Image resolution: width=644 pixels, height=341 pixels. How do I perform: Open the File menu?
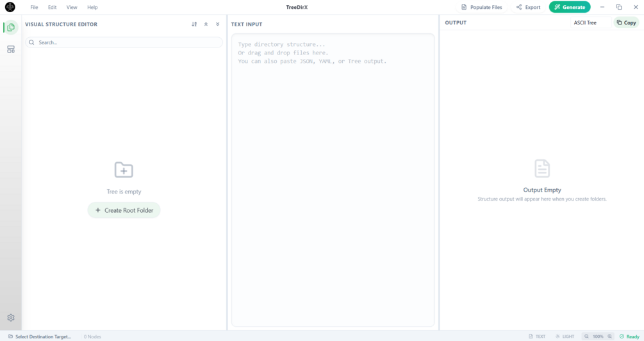pyautogui.click(x=34, y=8)
